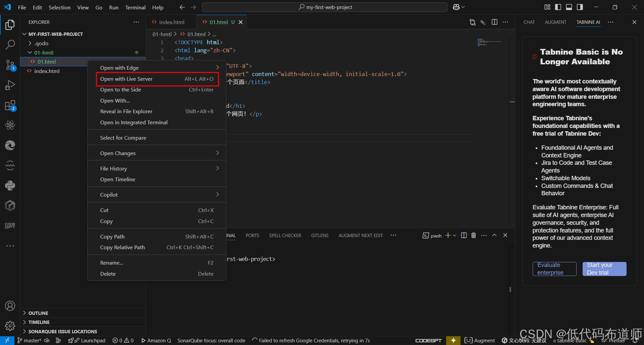Open the Explorer view in activity bar
644x345 pixels.
tap(10, 25)
